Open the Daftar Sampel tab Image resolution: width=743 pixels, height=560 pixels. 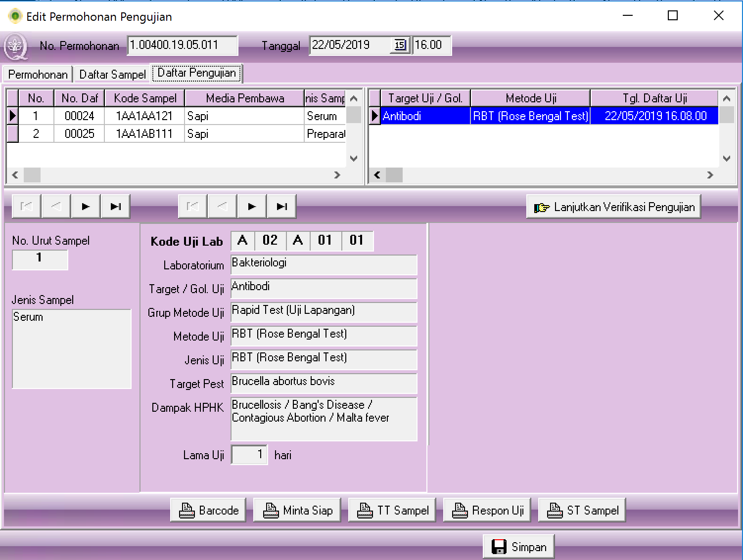[112, 75]
